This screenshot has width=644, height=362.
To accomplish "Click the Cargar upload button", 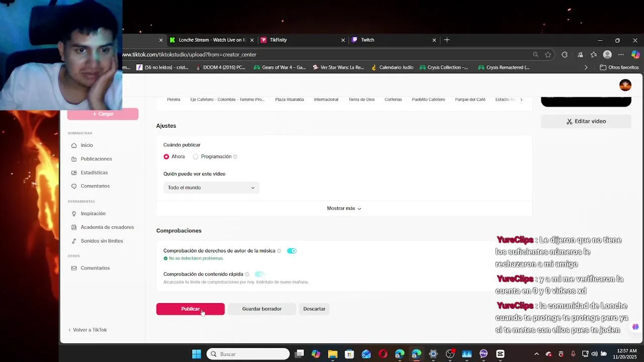I will click(103, 114).
